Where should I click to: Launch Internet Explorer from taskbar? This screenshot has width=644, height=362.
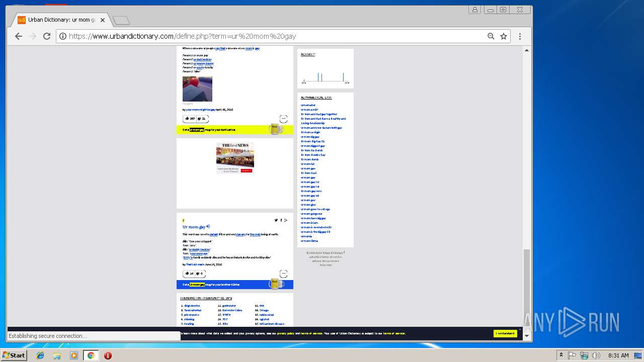click(40, 355)
